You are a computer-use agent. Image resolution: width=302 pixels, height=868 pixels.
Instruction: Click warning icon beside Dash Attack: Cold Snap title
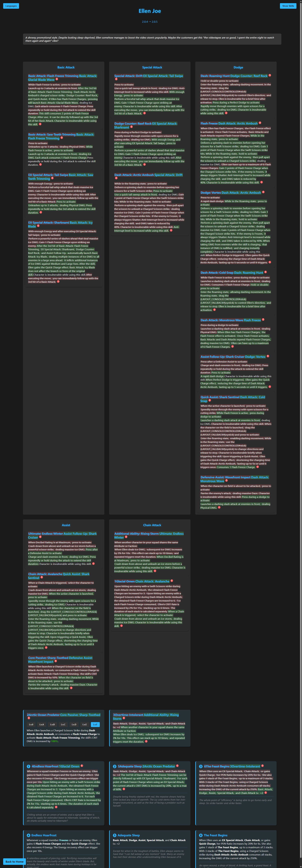click(x=210, y=400)
